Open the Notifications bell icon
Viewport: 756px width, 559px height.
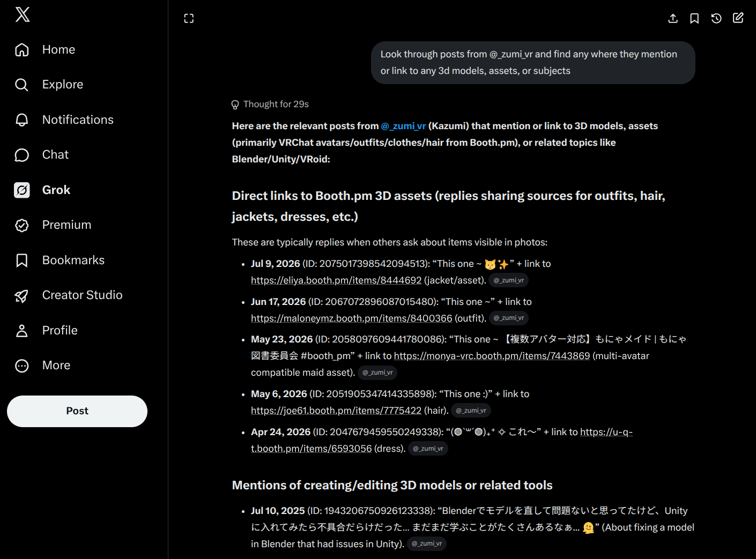22,120
